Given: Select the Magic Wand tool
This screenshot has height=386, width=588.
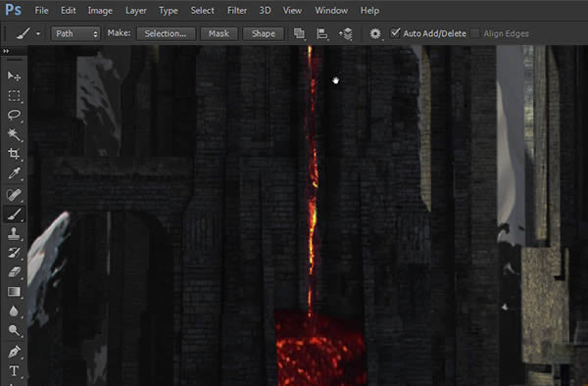Looking at the screenshot, I should pos(14,134).
